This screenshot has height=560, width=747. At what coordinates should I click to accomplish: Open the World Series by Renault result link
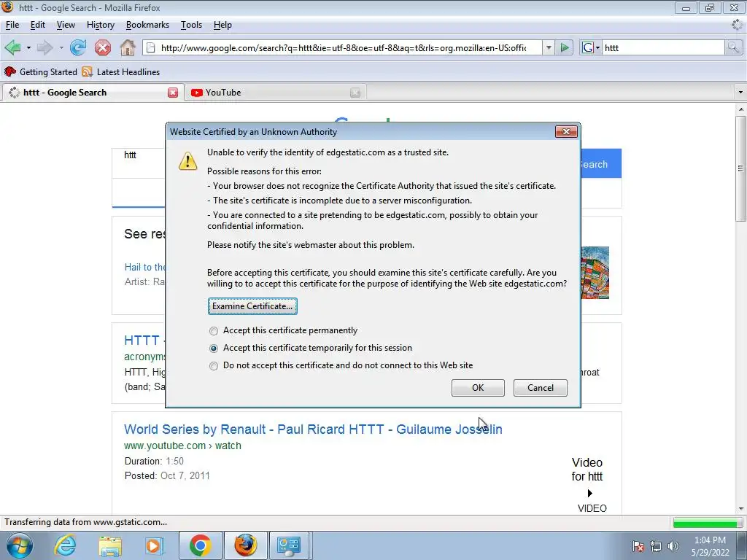tap(313, 429)
